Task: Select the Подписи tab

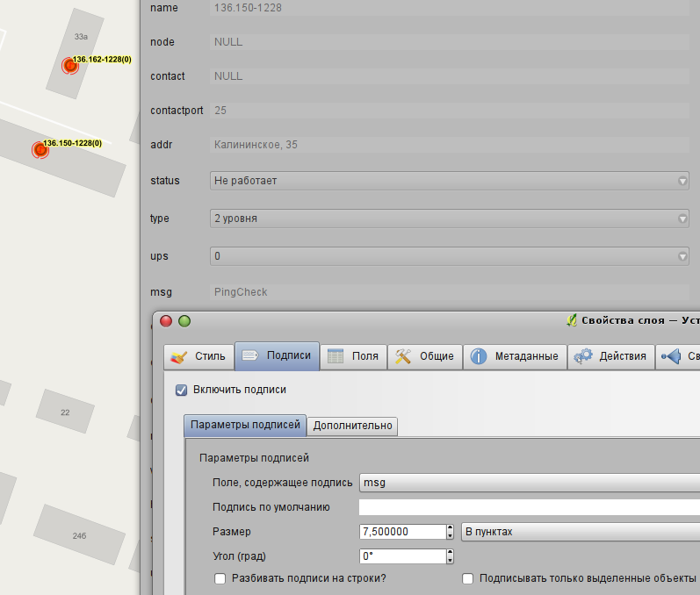Action: [277, 356]
